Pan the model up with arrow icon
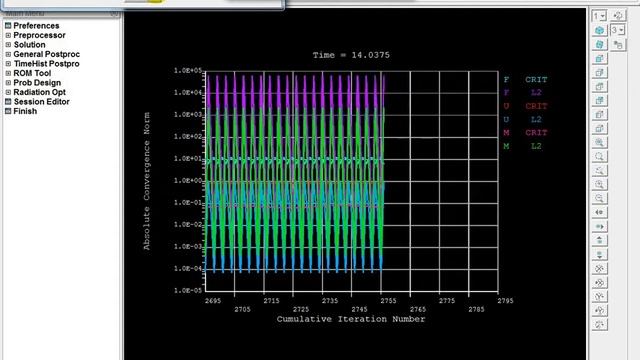The width and height of the screenshot is (640, 360). click(x=599, y=240)
